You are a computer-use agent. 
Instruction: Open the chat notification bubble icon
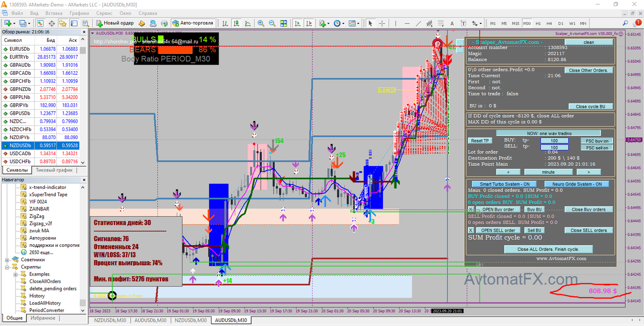click(637, 23)
